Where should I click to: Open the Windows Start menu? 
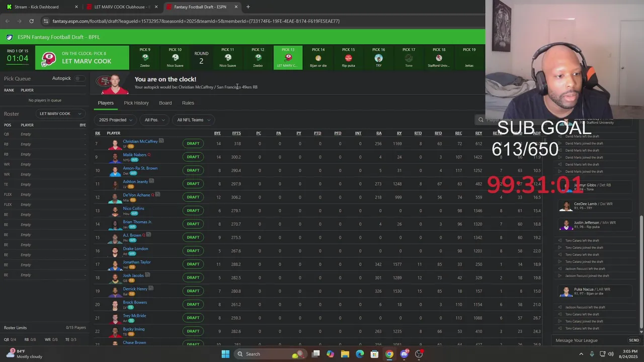(225, 354)
